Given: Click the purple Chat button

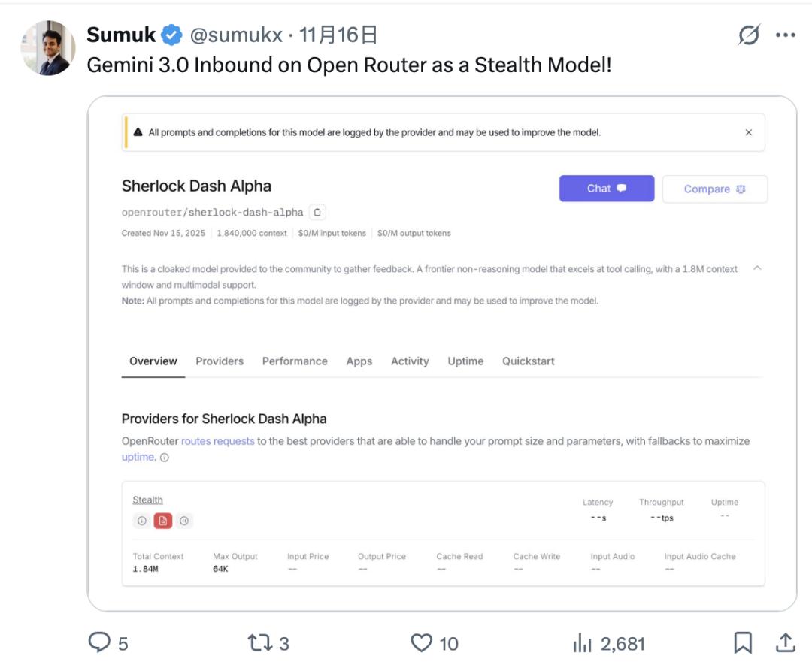Looking at the screenshot, I should (606, 189).
